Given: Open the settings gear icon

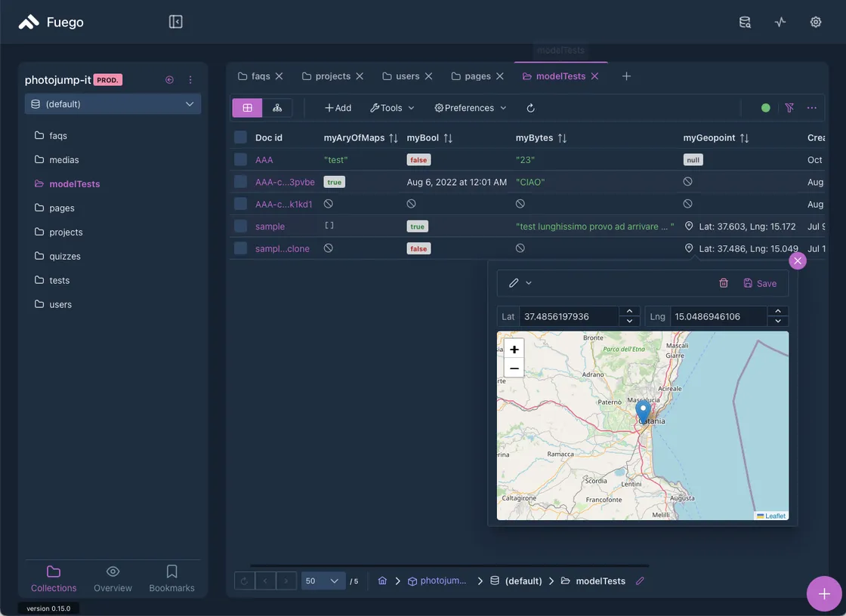Looking at the screenshot, I should [816, 22].
